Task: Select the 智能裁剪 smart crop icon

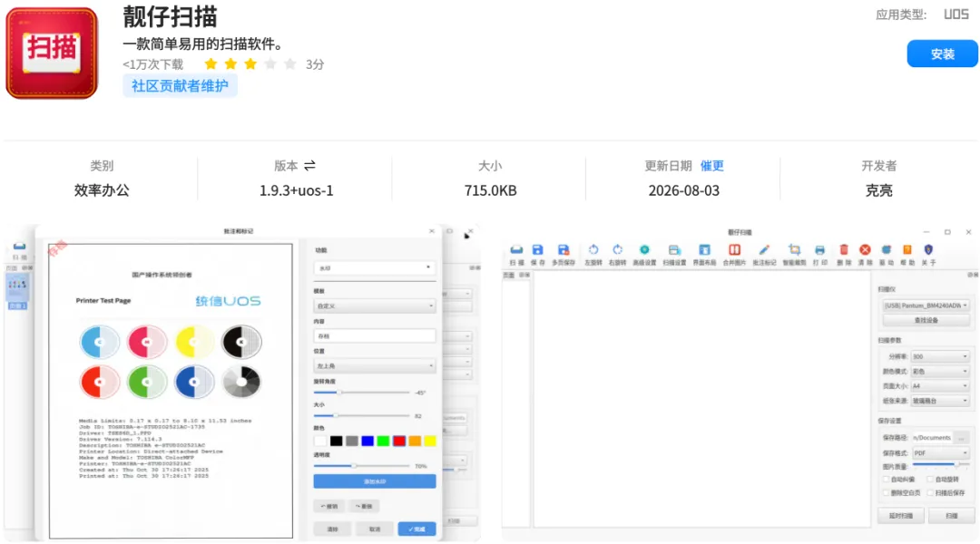Action: 794,250
